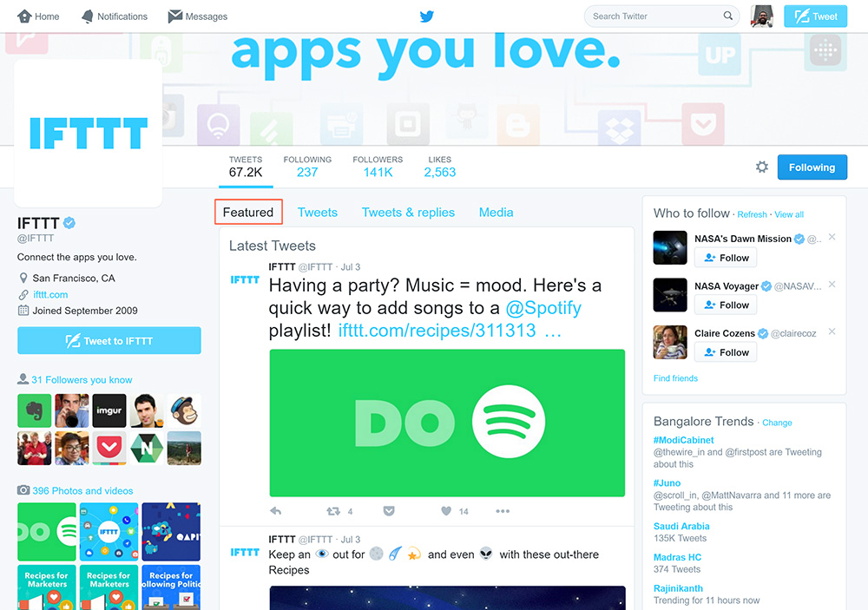
Task: View the Likes count 2,563
Action: coord(439,167)
